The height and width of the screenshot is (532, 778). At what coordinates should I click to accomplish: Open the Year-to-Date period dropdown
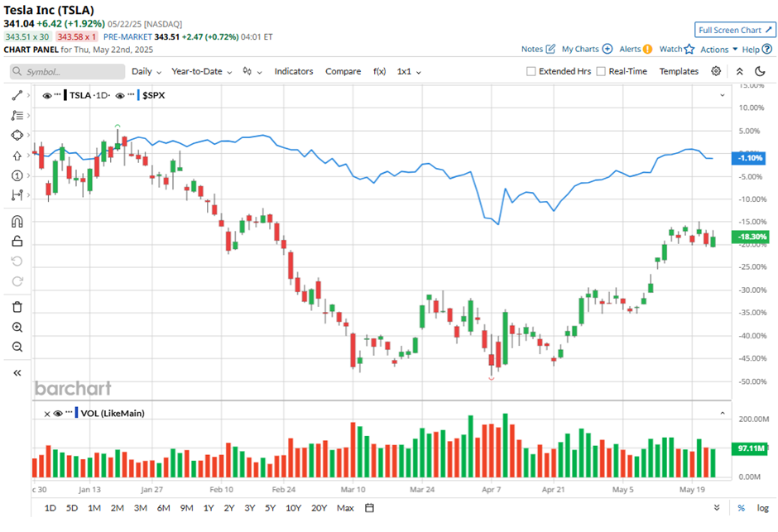point(201,71)
